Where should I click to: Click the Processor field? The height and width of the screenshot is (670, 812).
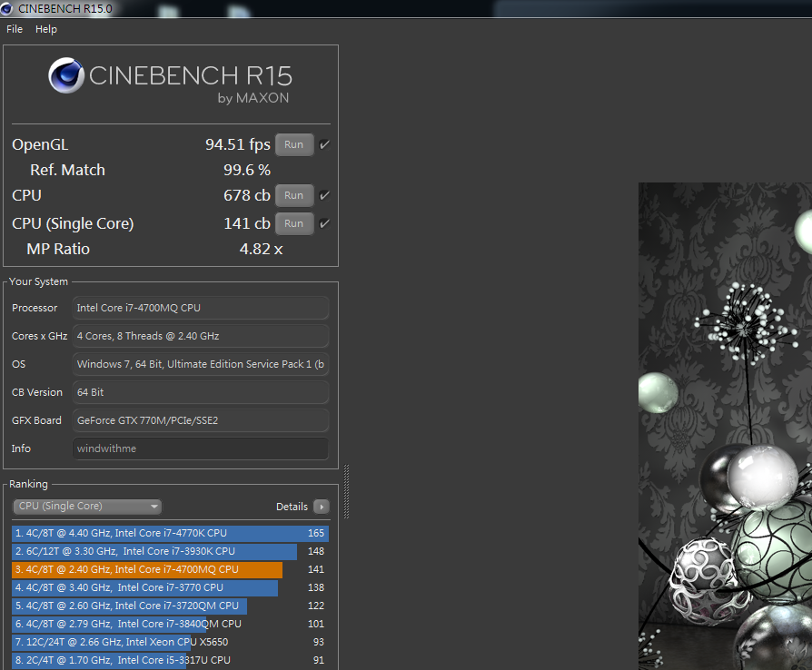pyautogui.click(x=201, y=308)
